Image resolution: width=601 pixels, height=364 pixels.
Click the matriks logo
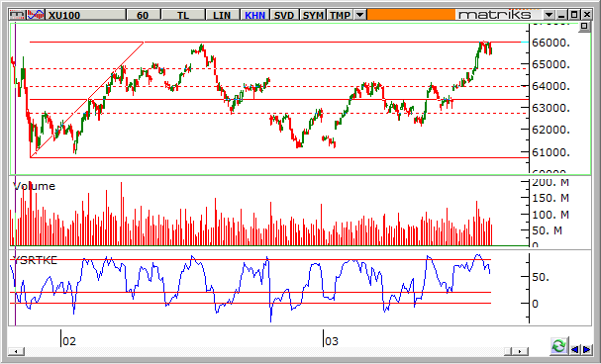[495, 15]
